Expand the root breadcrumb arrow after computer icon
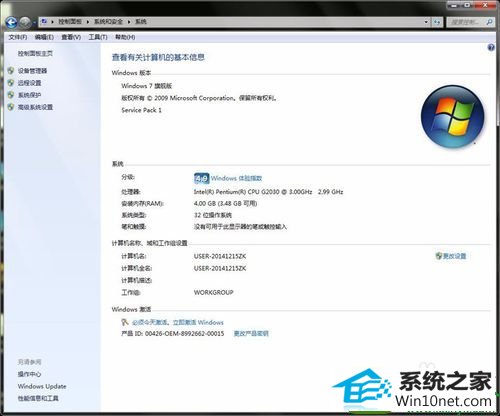Screen dimensions: 500x416 [x=53, y=22]
